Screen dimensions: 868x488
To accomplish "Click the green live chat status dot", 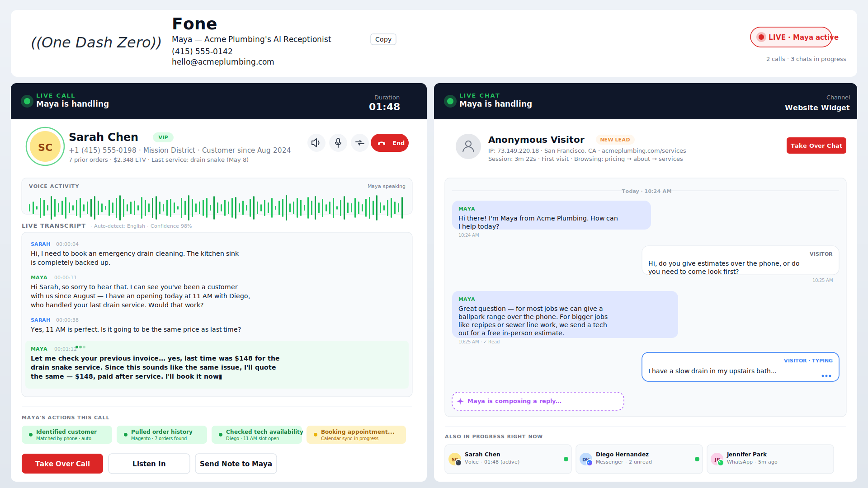I will (450, 101).
